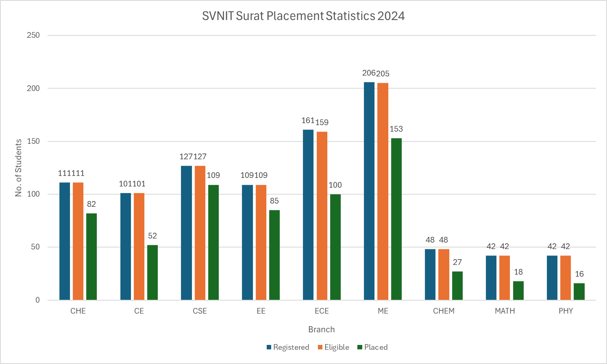This screenshot has height=364, width=607.
Task: Select the 'Branch' horizontal axis title
Action: pyautogui.click(x=321, y=329)
